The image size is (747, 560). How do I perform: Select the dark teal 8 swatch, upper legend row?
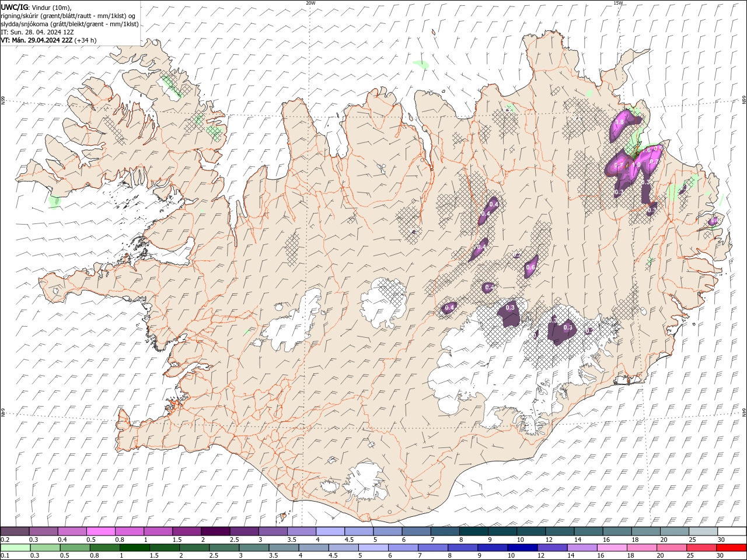click(473, 531)
